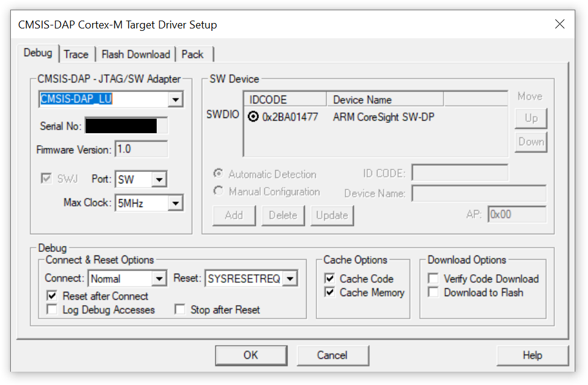Switch to the Debug tab
The width and height of the screenshot is (588, 385).
38,53
